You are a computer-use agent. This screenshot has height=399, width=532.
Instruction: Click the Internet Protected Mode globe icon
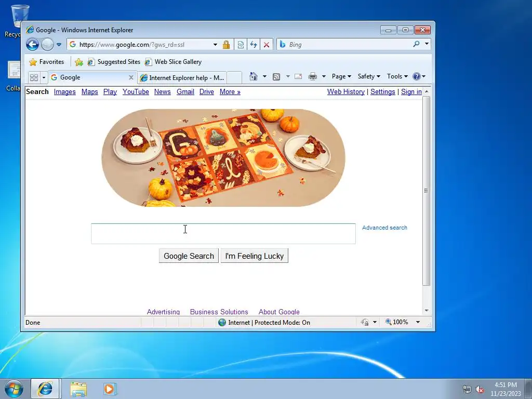click(x=222, y=322)
